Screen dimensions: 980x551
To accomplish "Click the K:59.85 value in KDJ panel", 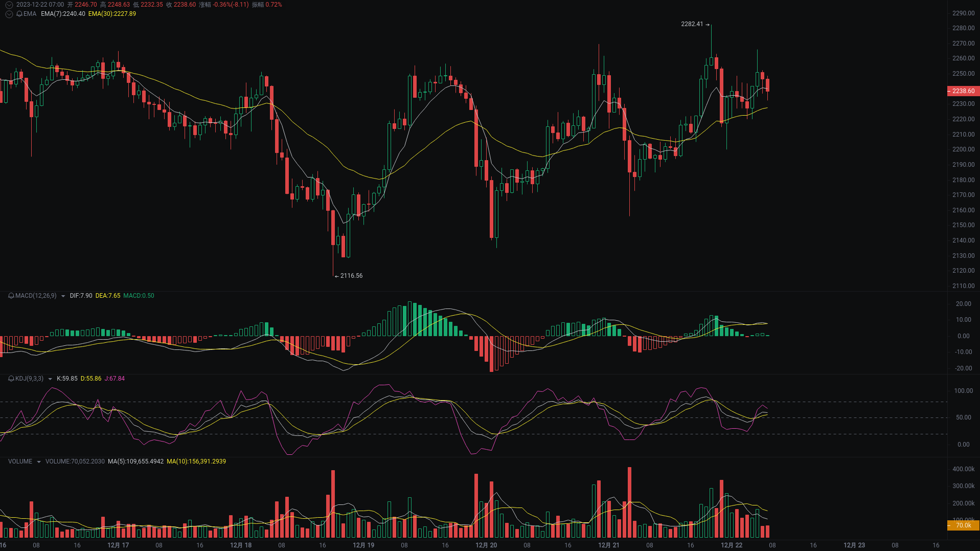I will 67,379.
